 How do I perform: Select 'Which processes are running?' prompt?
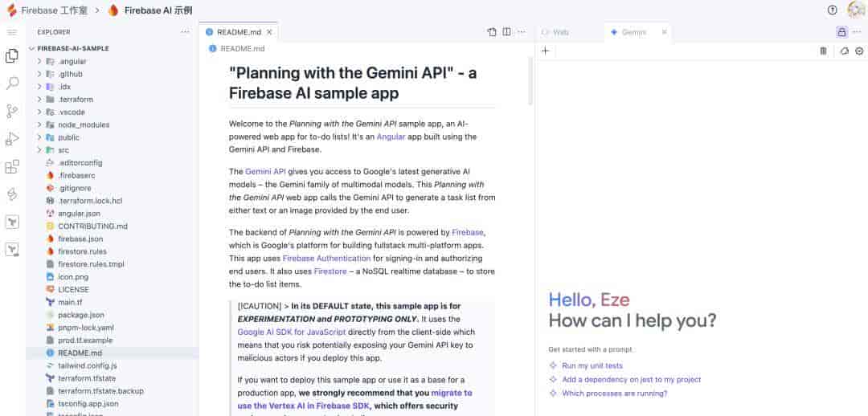[x=615, y=394]
